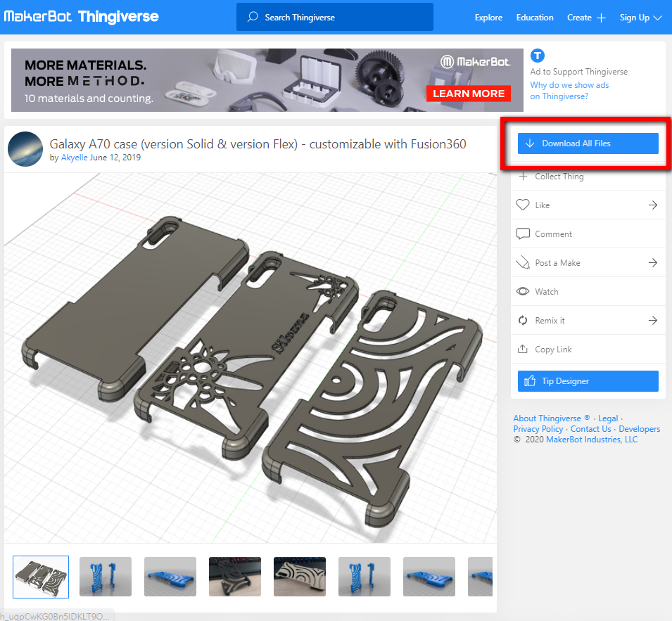Click the Copy Link share icon
Viewport: 672px width, 621px height.
coord(523,349)
